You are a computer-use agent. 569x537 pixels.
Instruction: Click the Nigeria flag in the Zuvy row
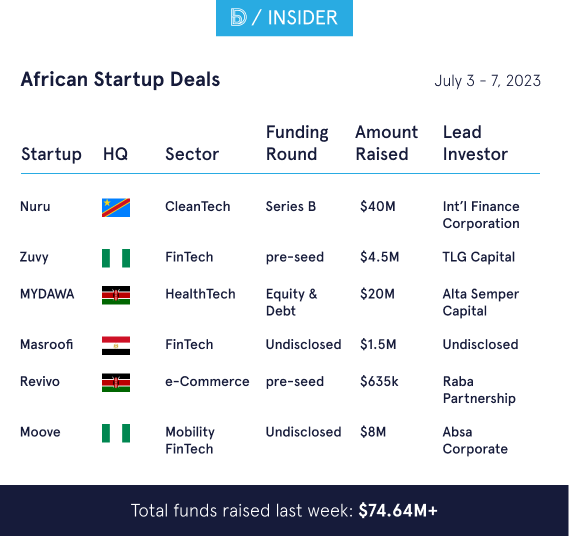116,258
